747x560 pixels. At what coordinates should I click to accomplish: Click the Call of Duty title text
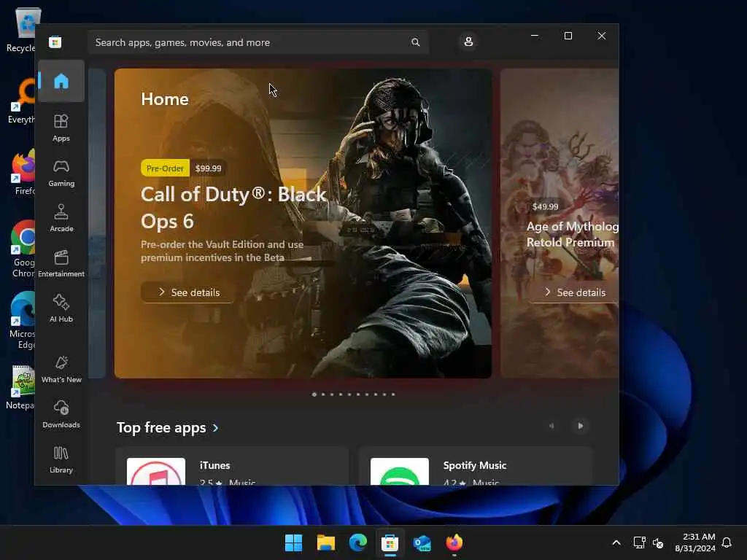coord(233,208)
